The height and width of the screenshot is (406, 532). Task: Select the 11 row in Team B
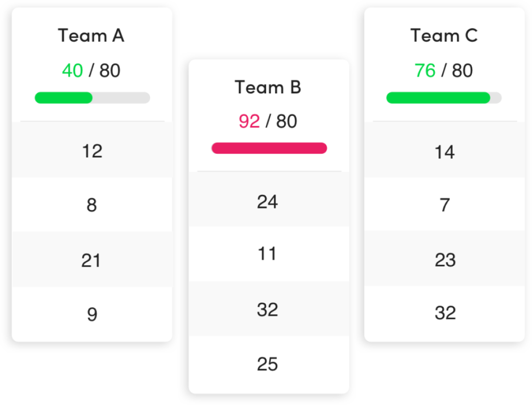pyautogui.click(x=268, y=254)
